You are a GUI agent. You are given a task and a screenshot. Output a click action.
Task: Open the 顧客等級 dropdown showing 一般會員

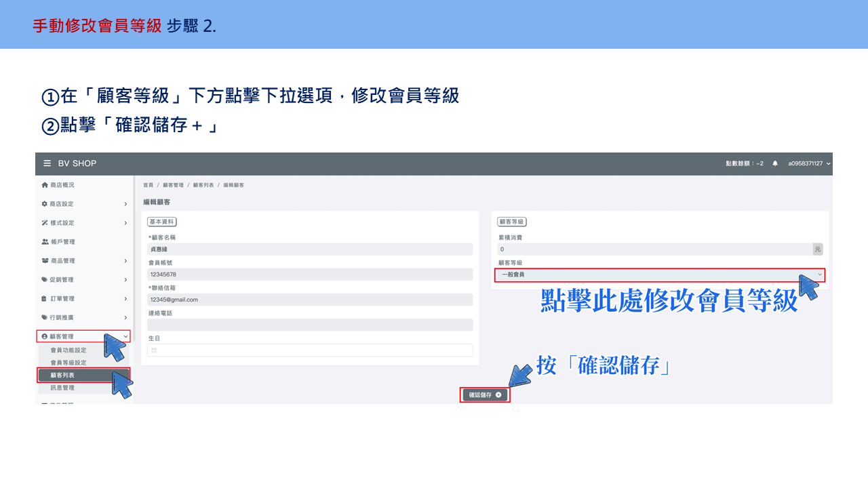(x=658, y=274)
